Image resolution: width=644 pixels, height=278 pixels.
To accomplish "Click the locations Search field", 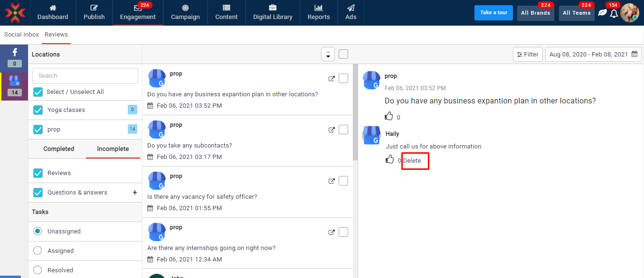I will tap(85, 76).
